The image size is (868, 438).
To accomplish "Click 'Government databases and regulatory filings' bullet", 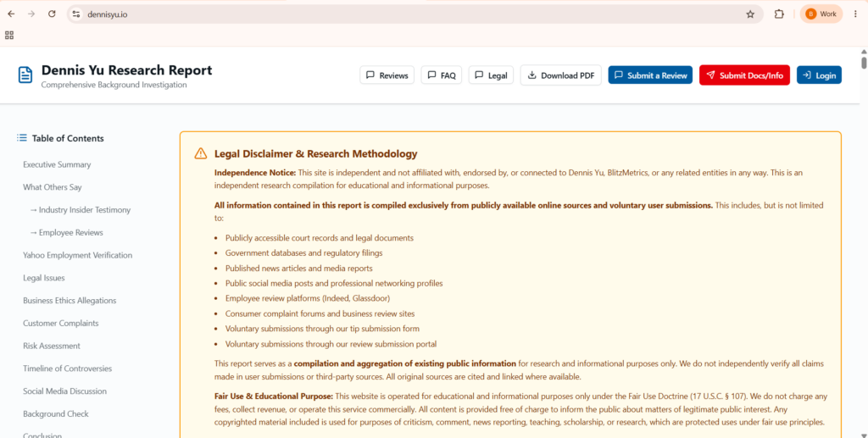I will pyautogui.click(x=304, y=253).
